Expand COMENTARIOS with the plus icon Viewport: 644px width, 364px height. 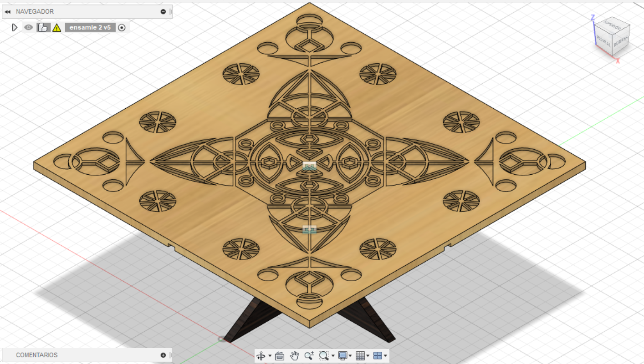pyautogui.click(x=163, y=355)
